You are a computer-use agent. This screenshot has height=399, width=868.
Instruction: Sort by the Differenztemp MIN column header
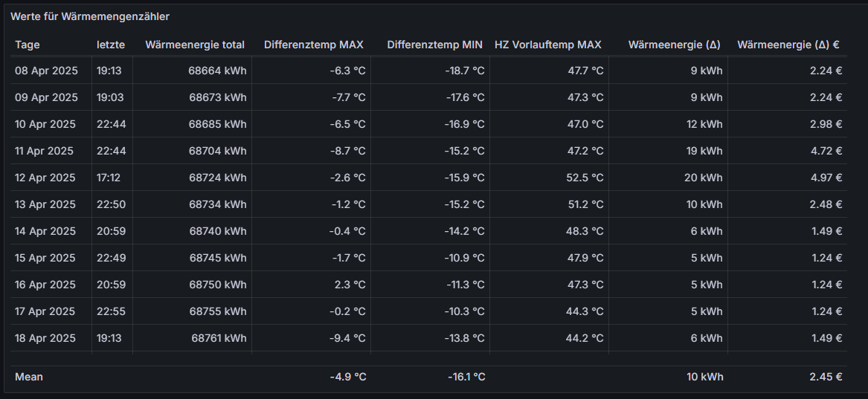point(435,45)
